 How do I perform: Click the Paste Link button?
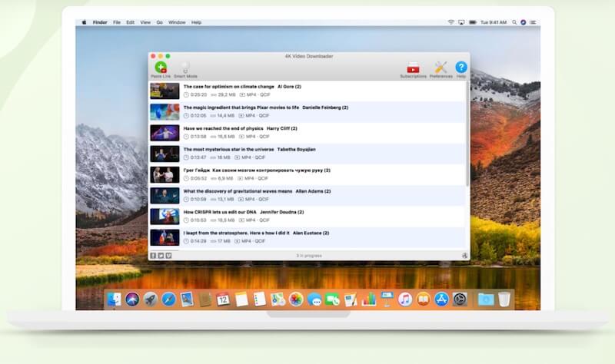pos(161,70)
